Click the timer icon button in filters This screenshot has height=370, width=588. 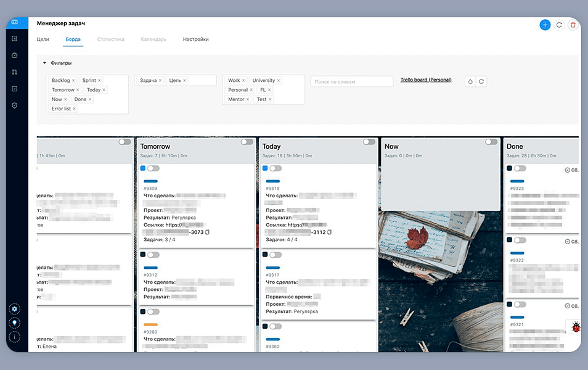pos(470,81)
